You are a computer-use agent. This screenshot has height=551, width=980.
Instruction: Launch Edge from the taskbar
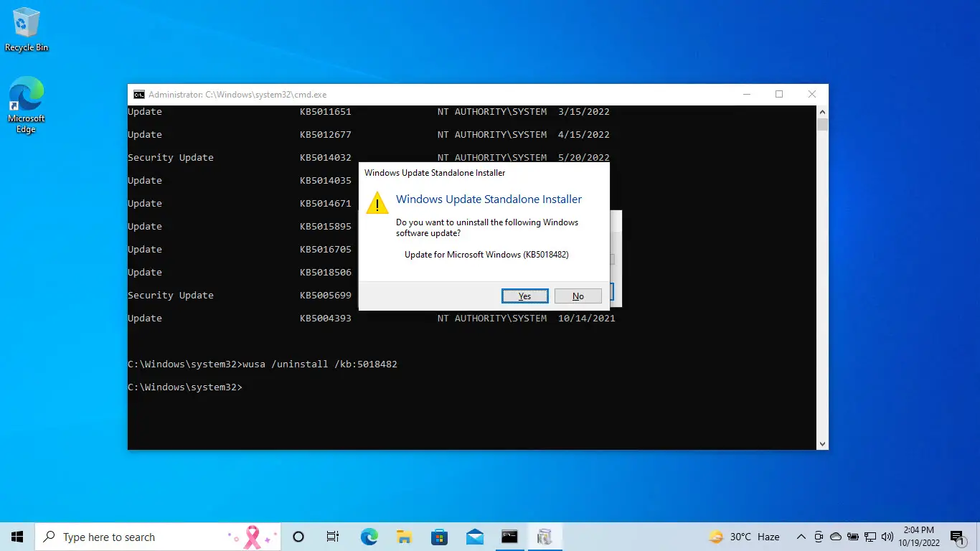(x=369, y=537)
